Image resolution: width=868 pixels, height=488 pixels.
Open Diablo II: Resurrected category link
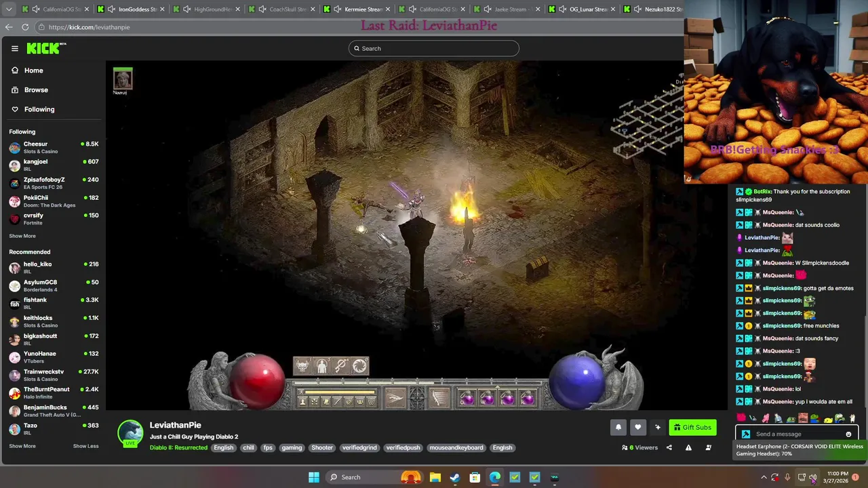pos(178,447)
